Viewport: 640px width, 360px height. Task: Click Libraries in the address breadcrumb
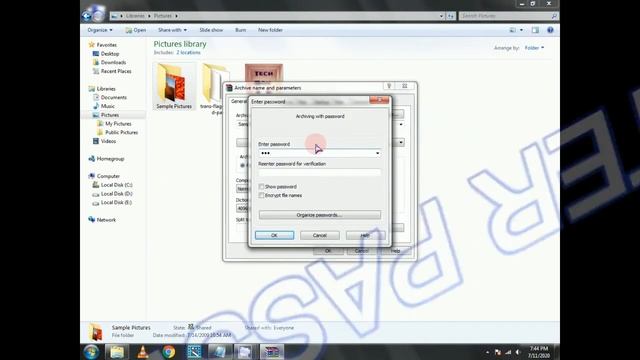coord(135,16)
